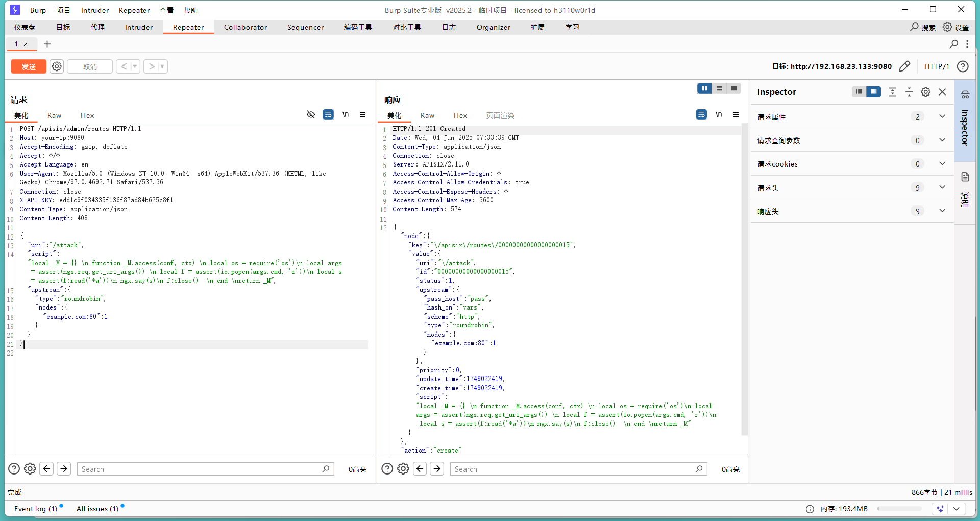Viewport: 980px width, 521px height.
Task: Select request Raw view tab
Action: [54, 115]
